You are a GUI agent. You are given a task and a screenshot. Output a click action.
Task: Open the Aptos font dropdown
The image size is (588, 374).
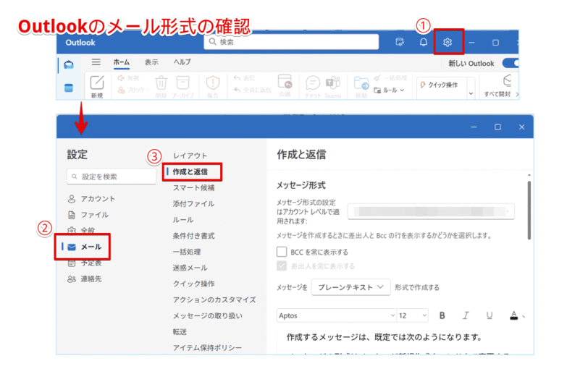337,315
